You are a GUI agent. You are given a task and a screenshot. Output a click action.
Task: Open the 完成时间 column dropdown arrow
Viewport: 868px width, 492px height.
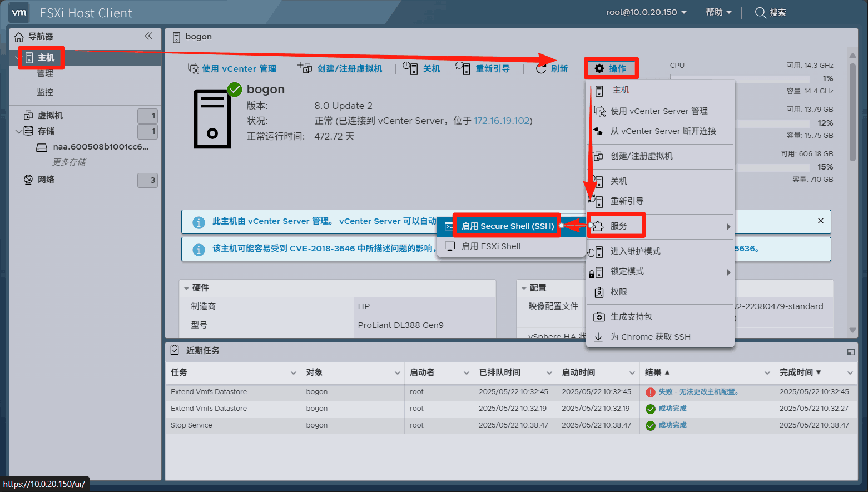[x=850, y=372]
